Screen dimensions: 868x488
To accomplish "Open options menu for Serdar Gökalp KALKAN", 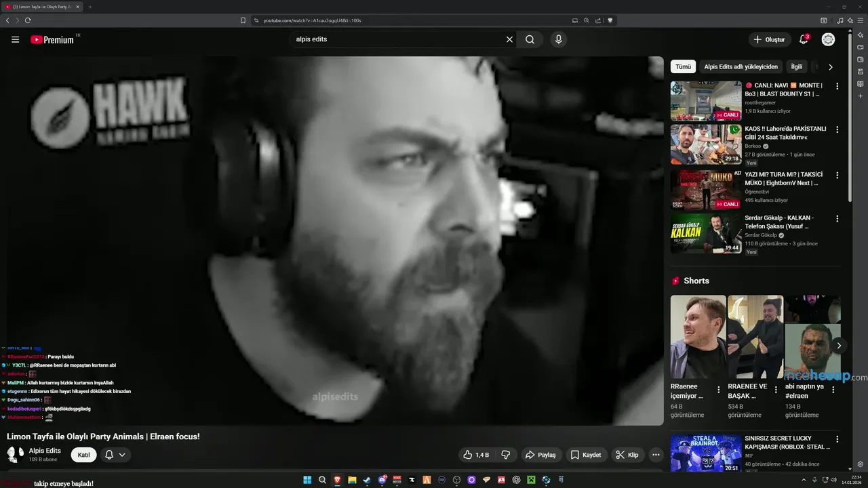I will pyautogui.click(x=837, y=219).
